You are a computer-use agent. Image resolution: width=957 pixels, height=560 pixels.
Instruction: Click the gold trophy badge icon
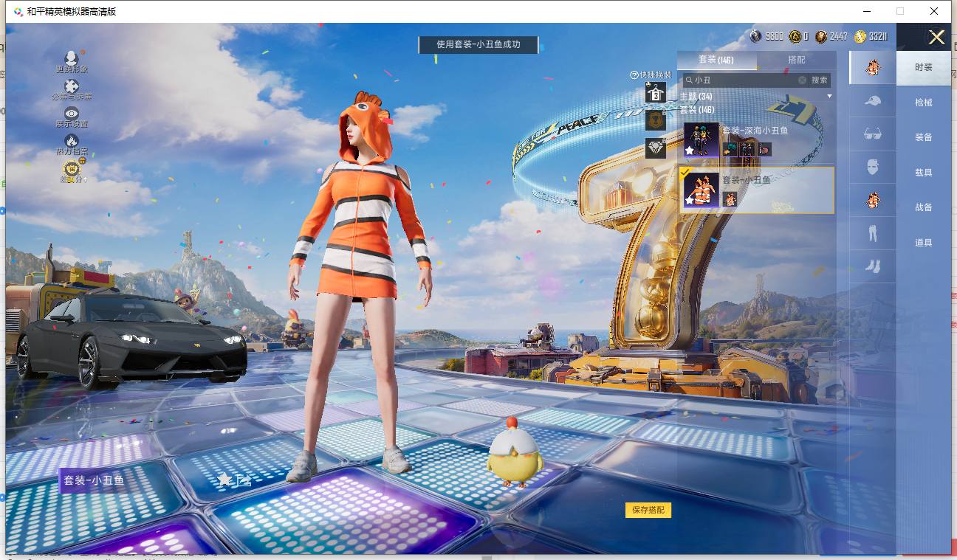pos(655,120)
